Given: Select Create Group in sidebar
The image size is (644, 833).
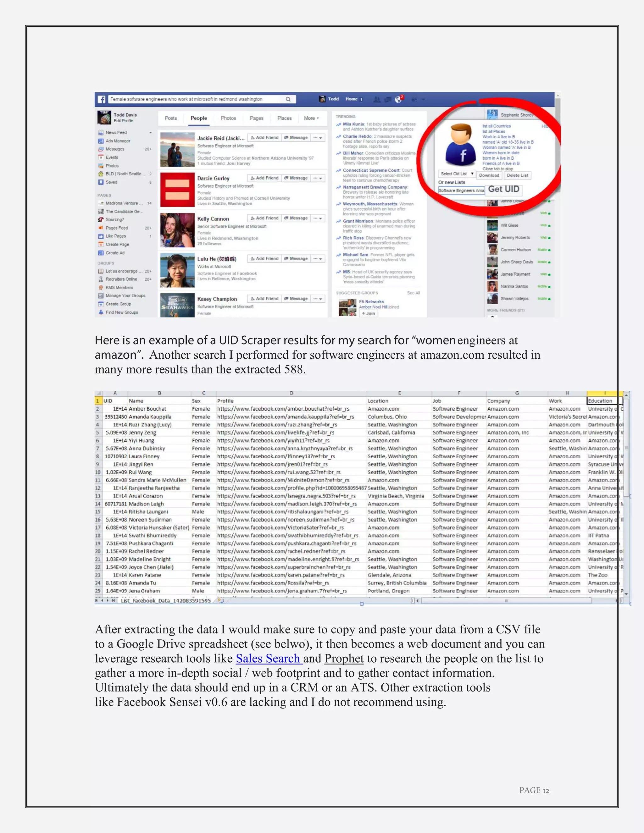Looking at the screenshot, I should pos(118,304).
